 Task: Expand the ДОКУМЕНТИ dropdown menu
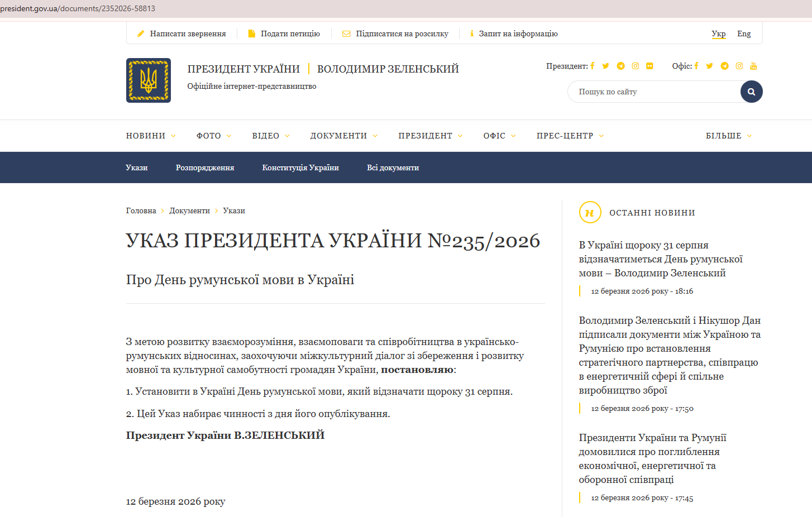click(344, 136)
